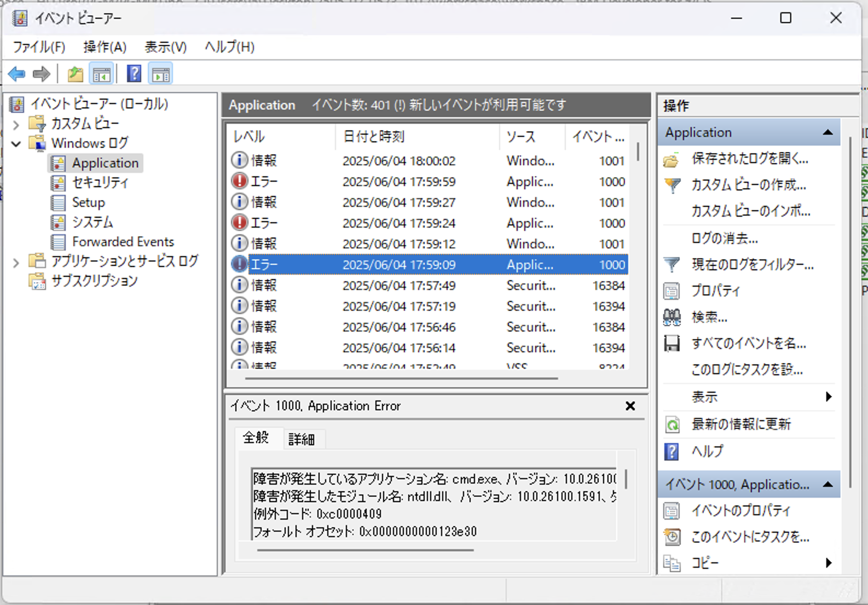
Task: Select the セキュリティ log in tree
Action: click(100, 183)
